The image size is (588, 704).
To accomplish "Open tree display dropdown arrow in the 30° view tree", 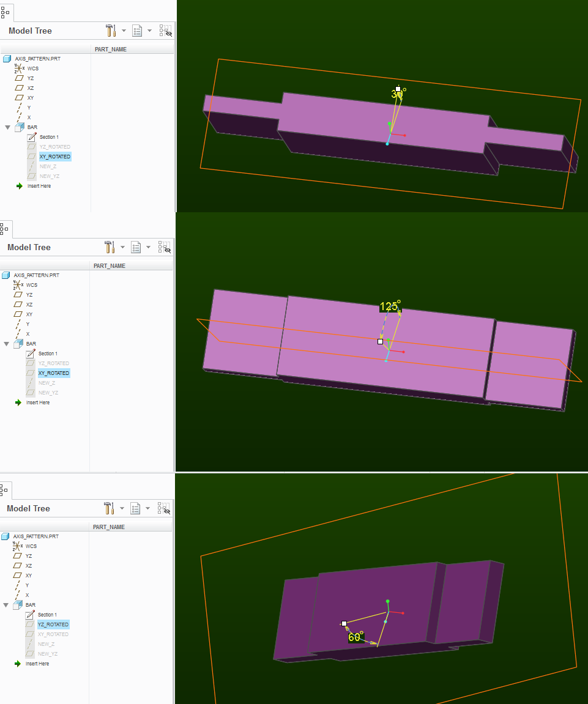I will coord(149,31).
